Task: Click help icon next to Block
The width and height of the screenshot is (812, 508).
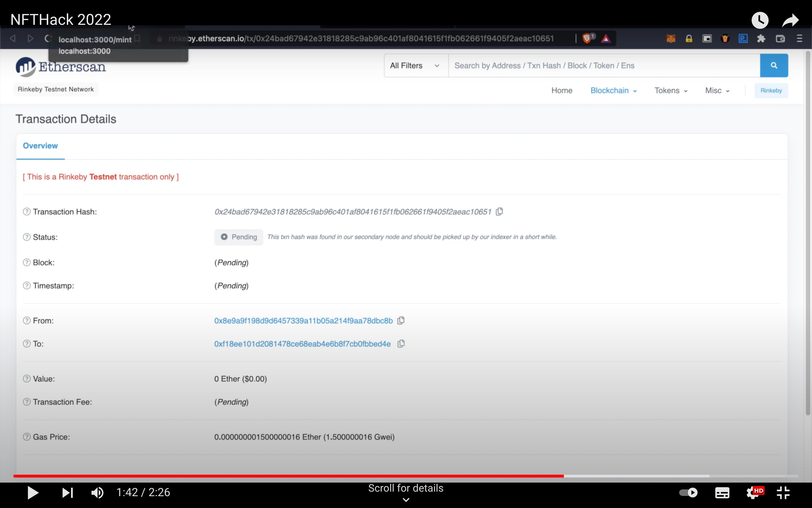Action: pyautogui.click(x=27, y=262)
